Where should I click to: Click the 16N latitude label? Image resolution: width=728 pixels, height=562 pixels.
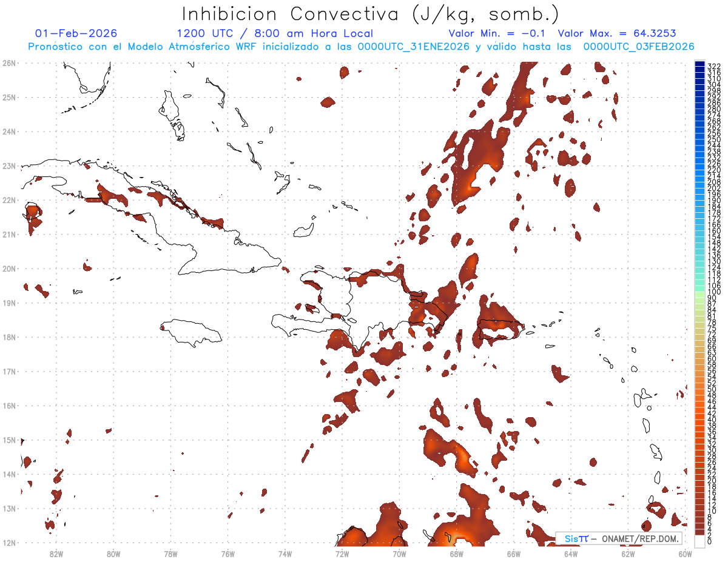tap(9, 406)
